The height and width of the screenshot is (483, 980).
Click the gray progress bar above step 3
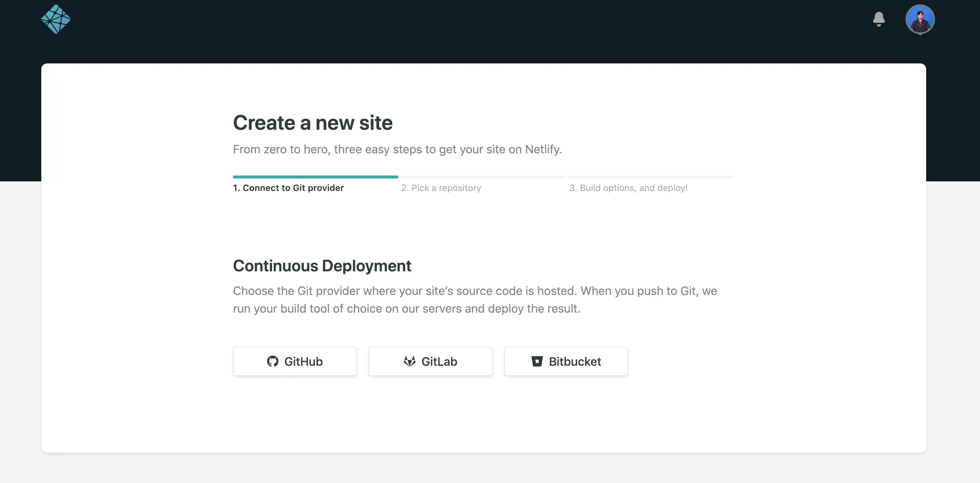coord(651,177)
